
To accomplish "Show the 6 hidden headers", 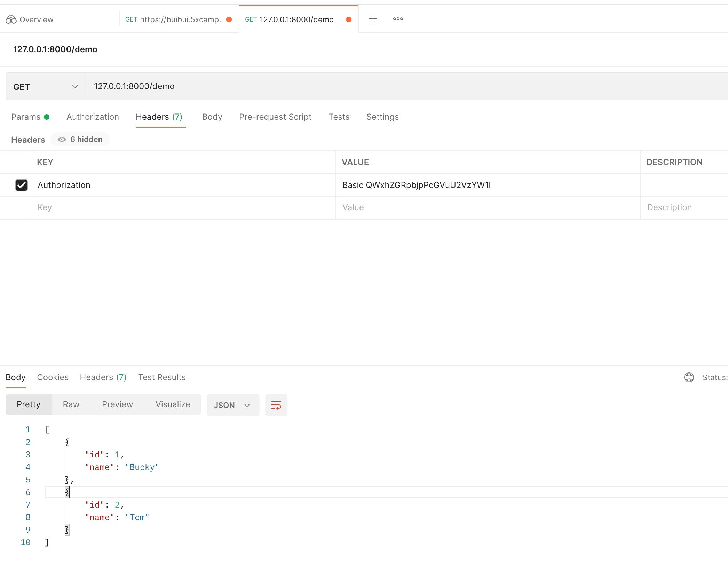I will pos(81,140).
